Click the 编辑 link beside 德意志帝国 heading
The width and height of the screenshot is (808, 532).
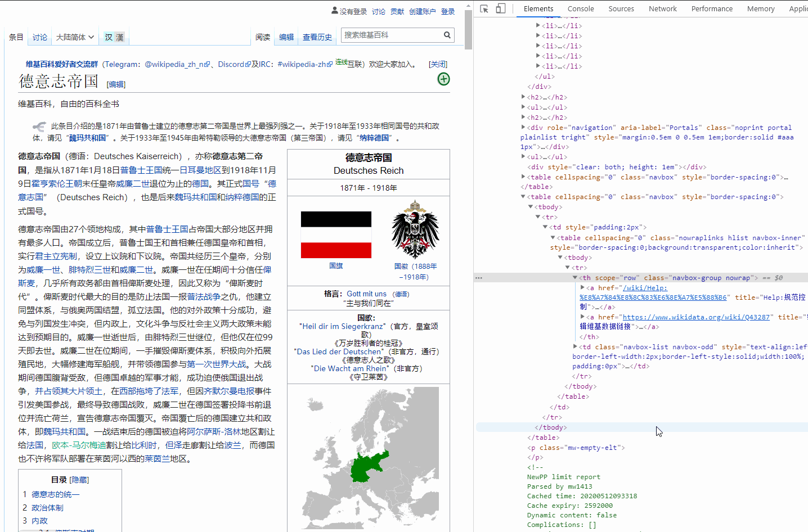click(x=116, y=84)
